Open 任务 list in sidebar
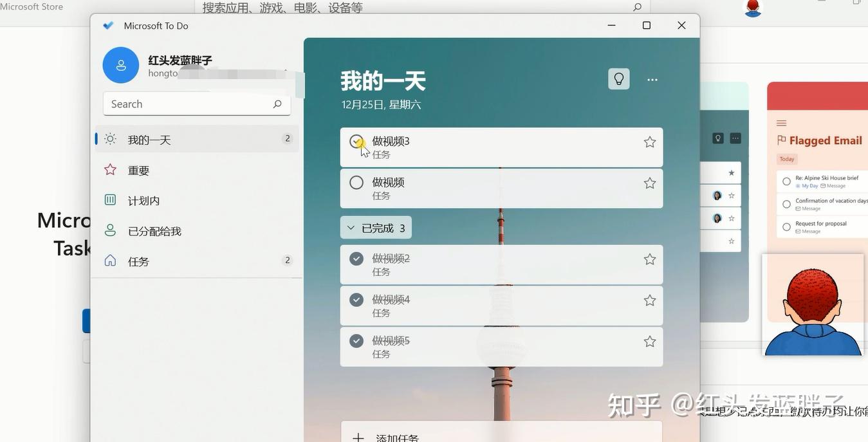This screenshot has width=868, height=442. click(197, 261)
